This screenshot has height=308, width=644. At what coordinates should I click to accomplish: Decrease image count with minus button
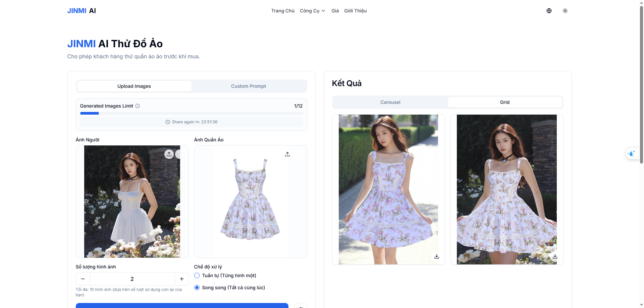(x=83, y=279)
